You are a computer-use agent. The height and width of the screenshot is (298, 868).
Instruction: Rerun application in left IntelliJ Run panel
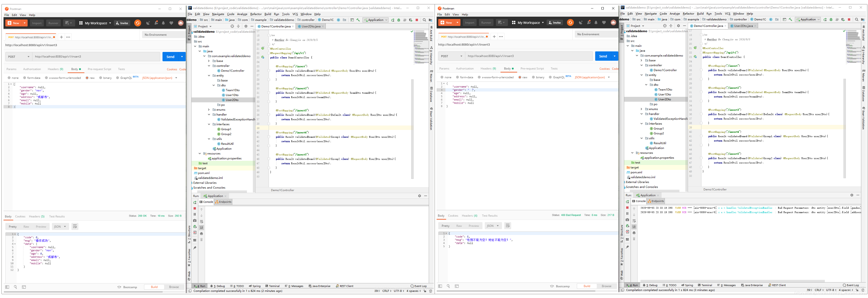point(195,203)
